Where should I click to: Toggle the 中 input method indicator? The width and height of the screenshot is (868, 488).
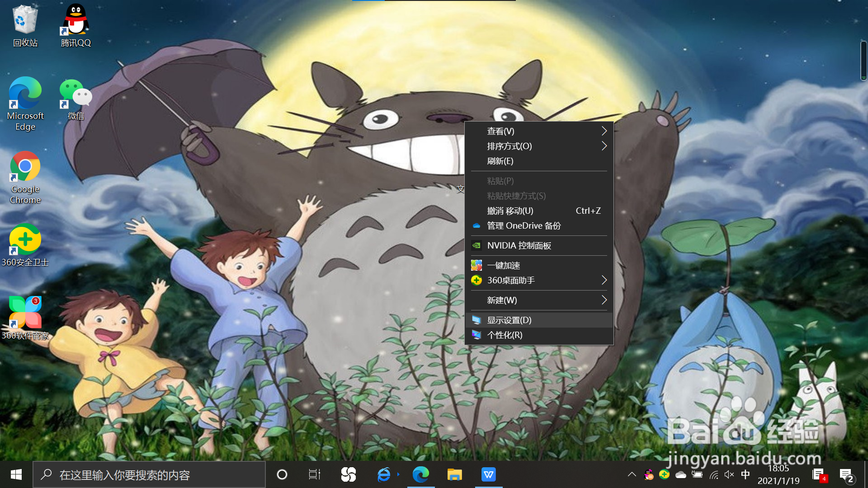(745, 474)
